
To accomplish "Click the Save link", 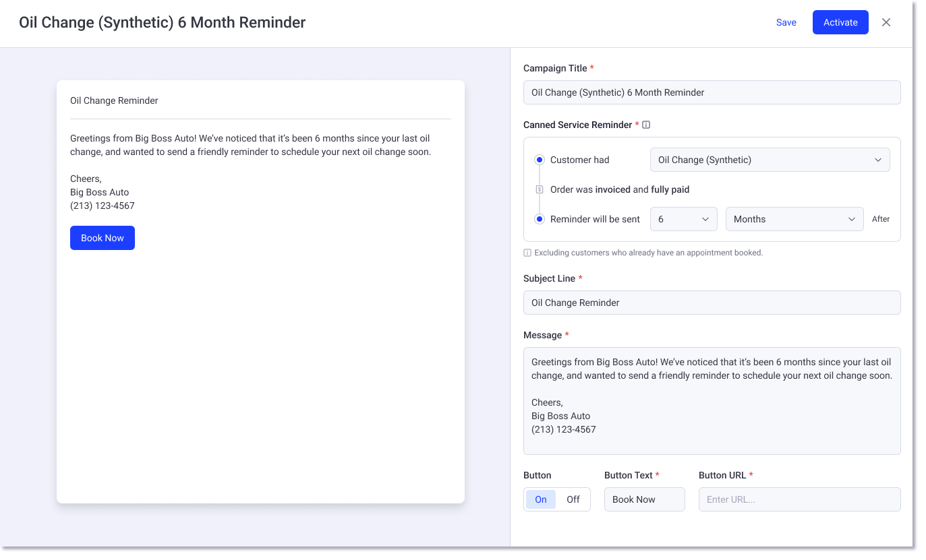I will 786,22.
